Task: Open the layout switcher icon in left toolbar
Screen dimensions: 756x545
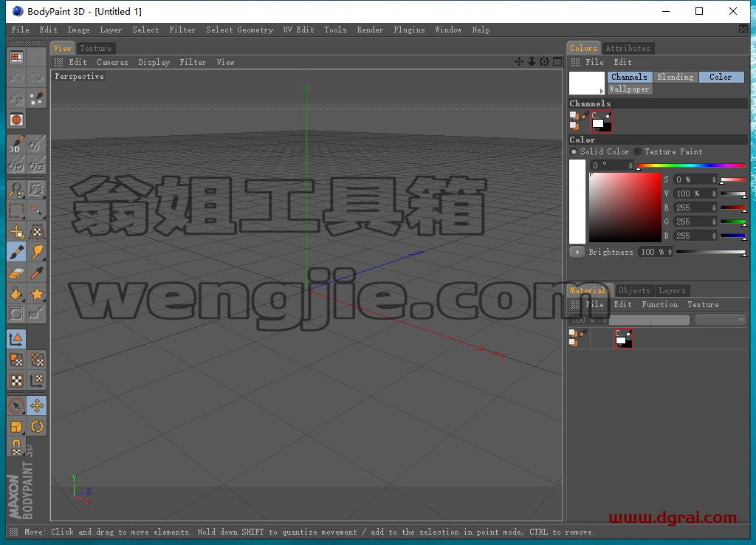Action: pyautogui.click(x=16, y=58)
